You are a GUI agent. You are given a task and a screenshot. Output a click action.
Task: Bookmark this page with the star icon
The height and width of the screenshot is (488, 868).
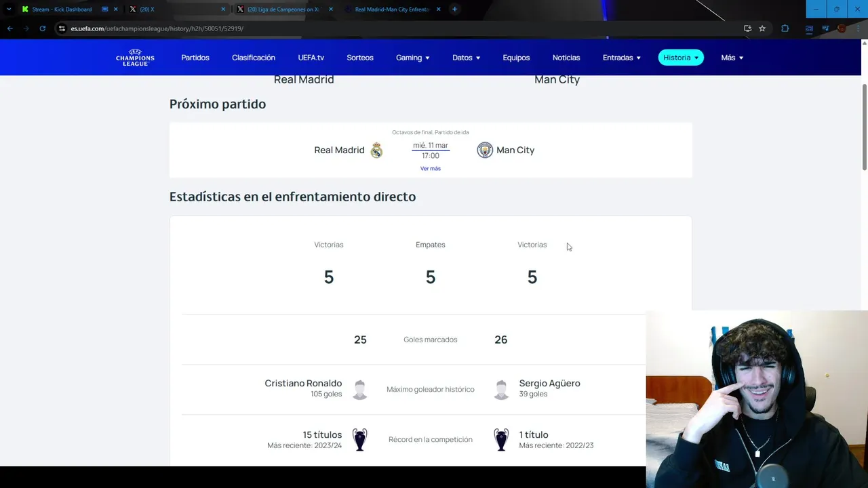pos(762,28)
